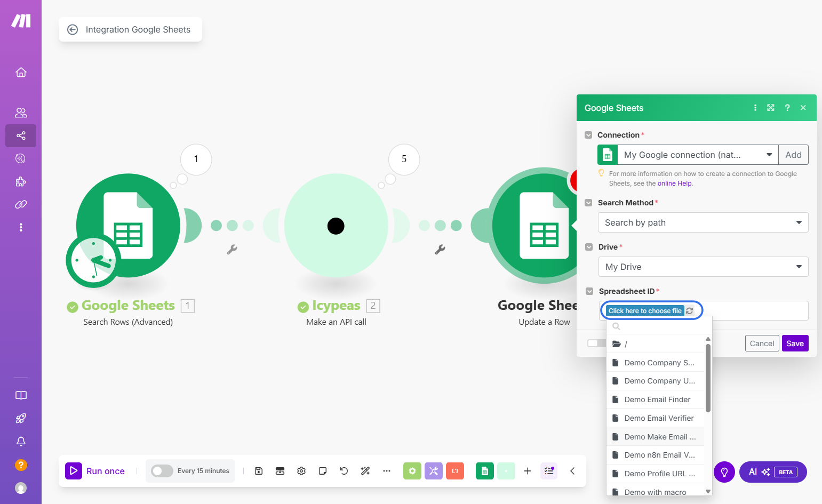Collapse the toolbar with left chevron
Viewport: 822px width, 504px height.
coord(572,471)
